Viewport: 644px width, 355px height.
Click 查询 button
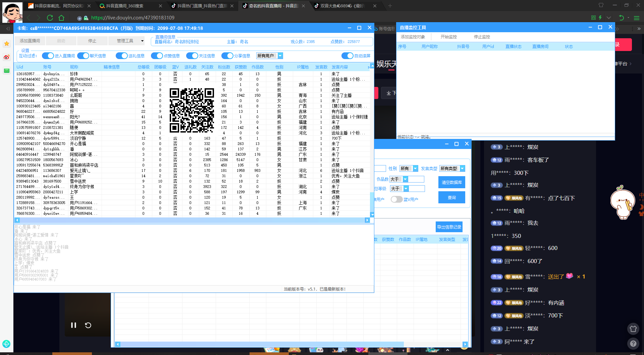pyautogui.click(x=451, y=197)
